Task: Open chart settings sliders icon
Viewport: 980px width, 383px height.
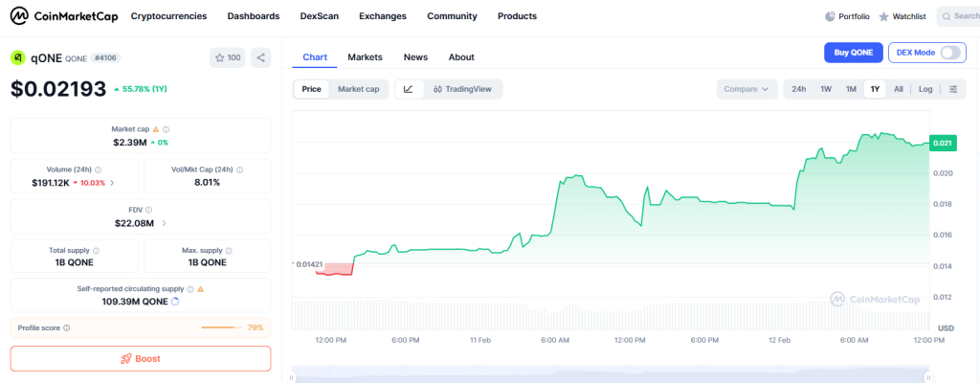Action: pos(953,89)
